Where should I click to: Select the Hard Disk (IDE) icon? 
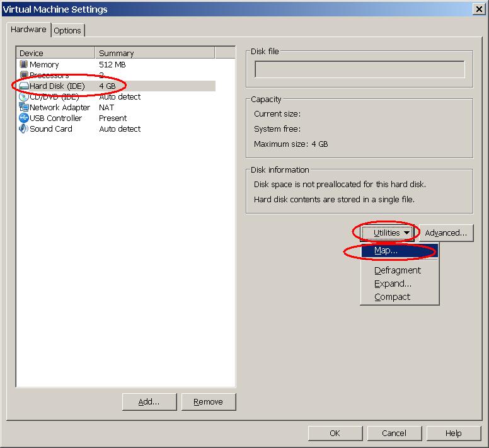click(24, 86)
